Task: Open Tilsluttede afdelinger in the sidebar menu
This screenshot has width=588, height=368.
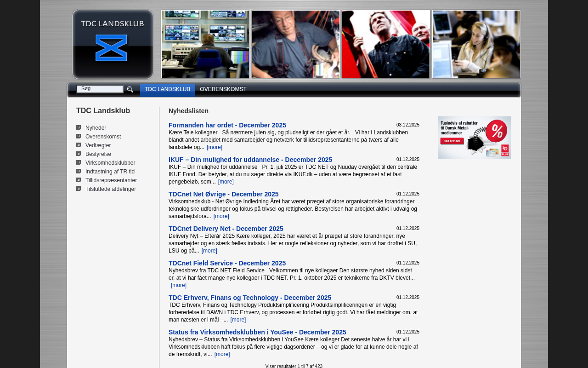Action: [111, 189]
